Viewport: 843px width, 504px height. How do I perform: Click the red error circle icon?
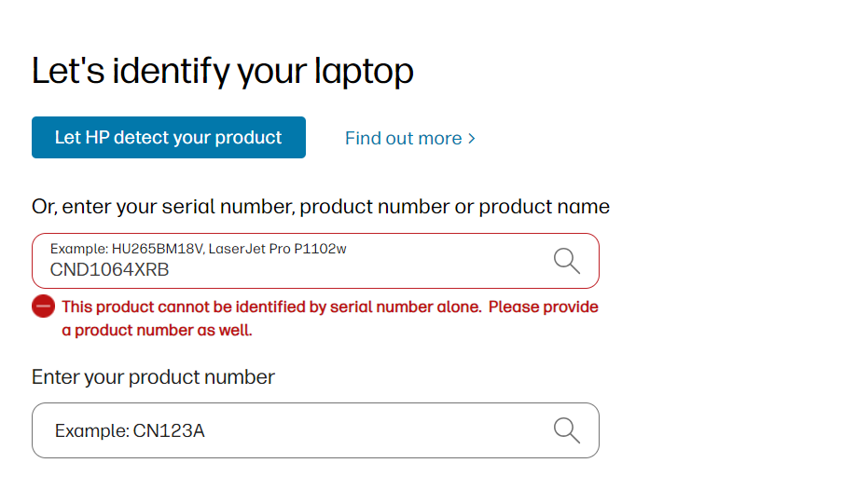(43, 306)
